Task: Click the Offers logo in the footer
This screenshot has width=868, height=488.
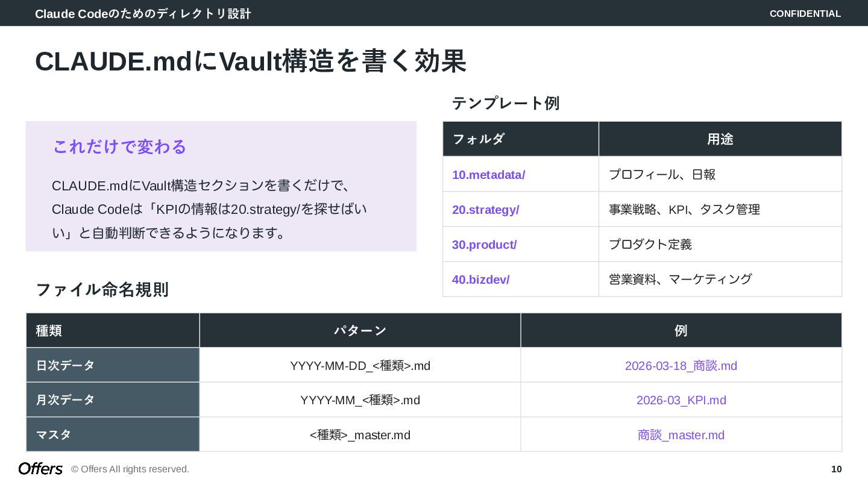Action: click(x=40, y=469)
